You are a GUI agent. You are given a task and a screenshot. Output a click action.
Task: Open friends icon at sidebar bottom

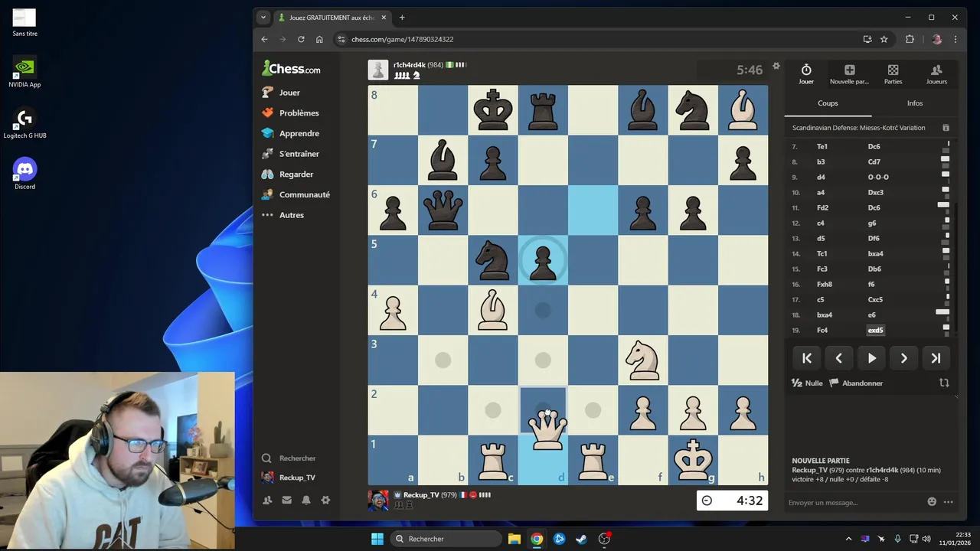[267, 500]
